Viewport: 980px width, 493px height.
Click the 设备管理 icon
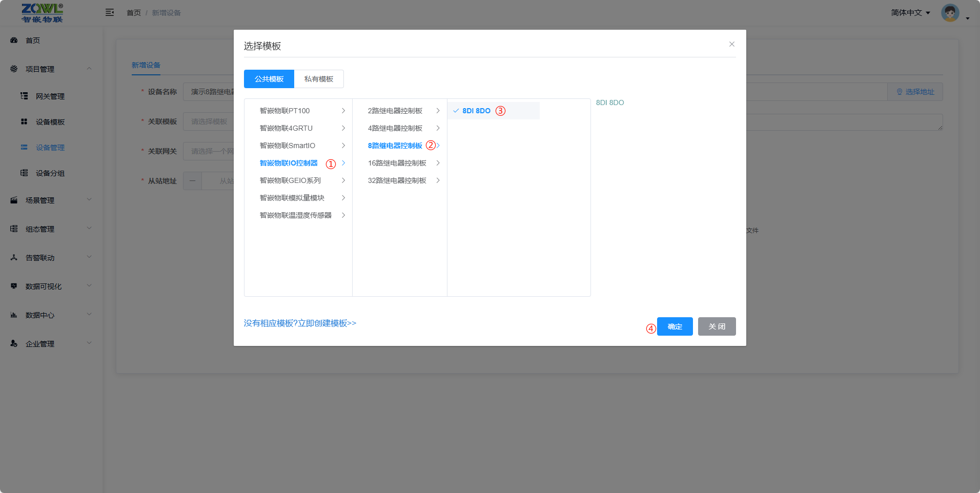click(24, 147)
